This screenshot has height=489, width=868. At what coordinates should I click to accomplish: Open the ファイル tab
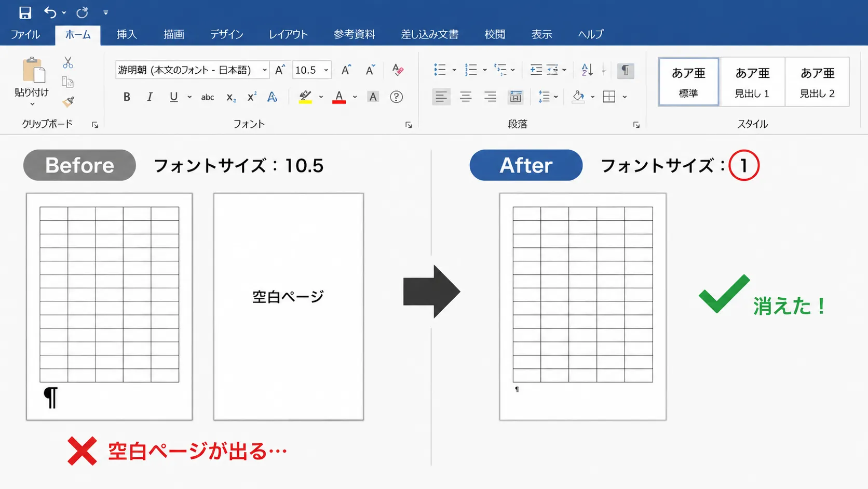[25, 34]
